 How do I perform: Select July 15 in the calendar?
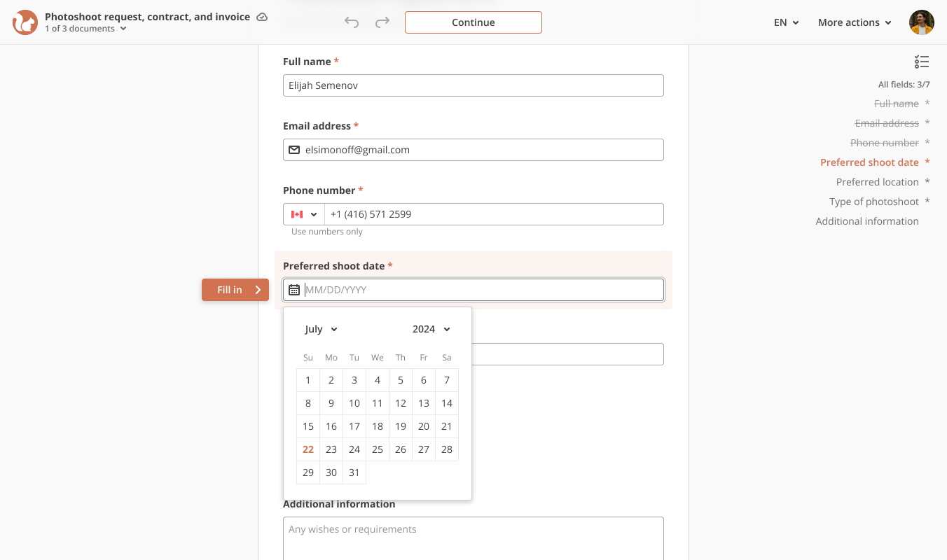pyautogui.click(x=308, y=426)
